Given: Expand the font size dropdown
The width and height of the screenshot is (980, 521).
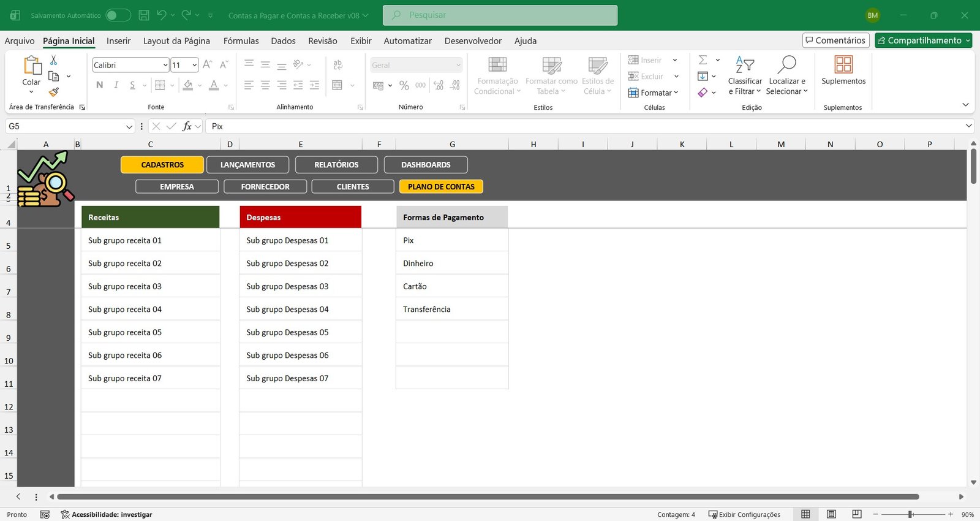Looking at the screenshot, I should [x=195, y=65].
